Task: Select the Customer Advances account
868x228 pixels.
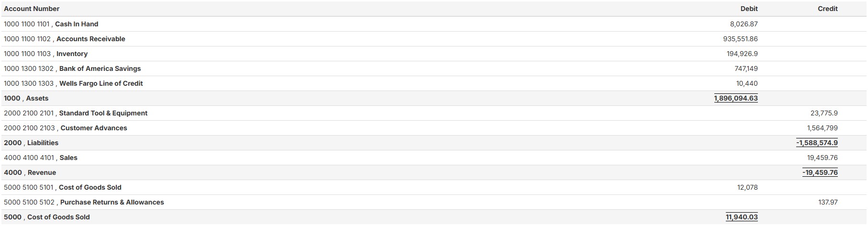Action: (93, 128)
